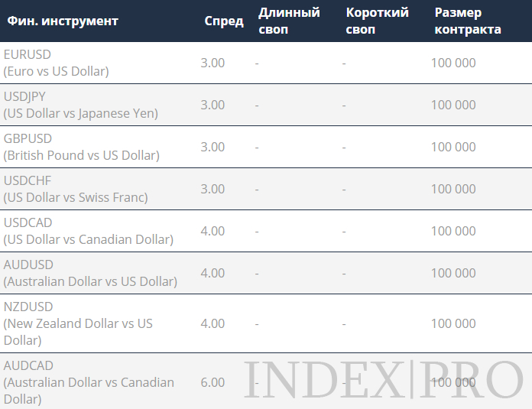The width and height of the screenshot is (532, 409).
Task: Click the 3.00 spread value for EURUSD
Action: [x=212, y=63]
